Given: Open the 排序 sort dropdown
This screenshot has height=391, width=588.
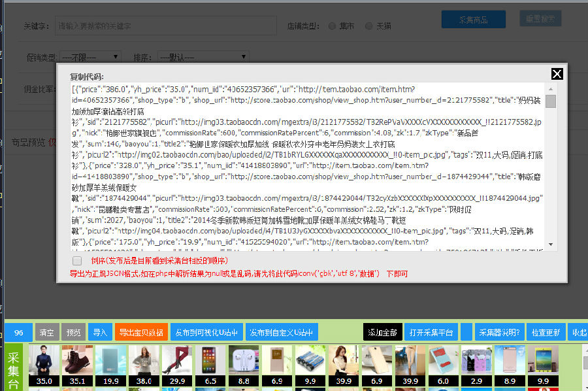Looking at the screenshot, I should point(203,57).
